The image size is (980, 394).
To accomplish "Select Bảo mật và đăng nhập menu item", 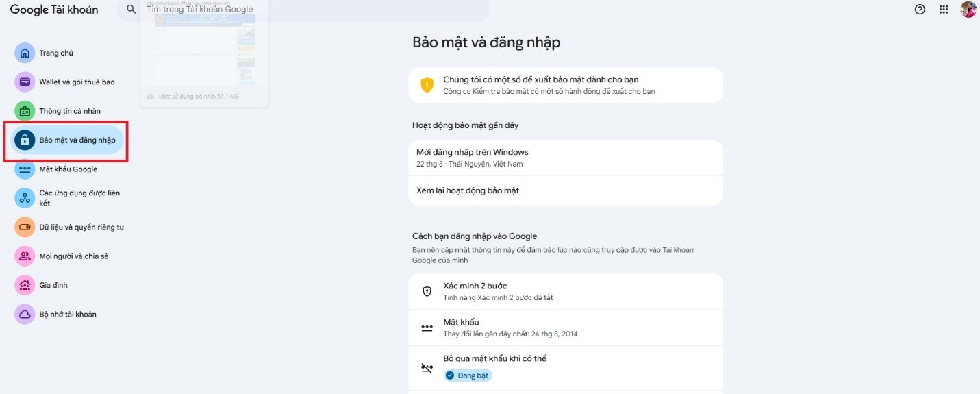I will (67, 140).
